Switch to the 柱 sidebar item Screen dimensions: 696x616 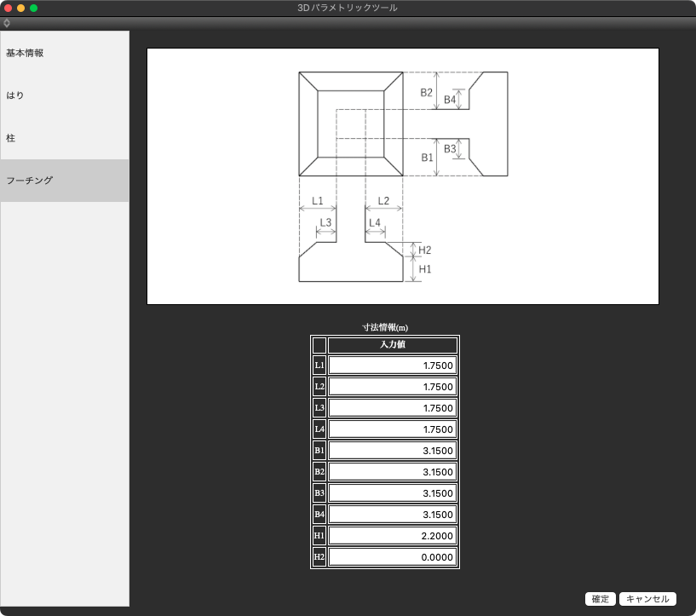[x=65, y=138]
